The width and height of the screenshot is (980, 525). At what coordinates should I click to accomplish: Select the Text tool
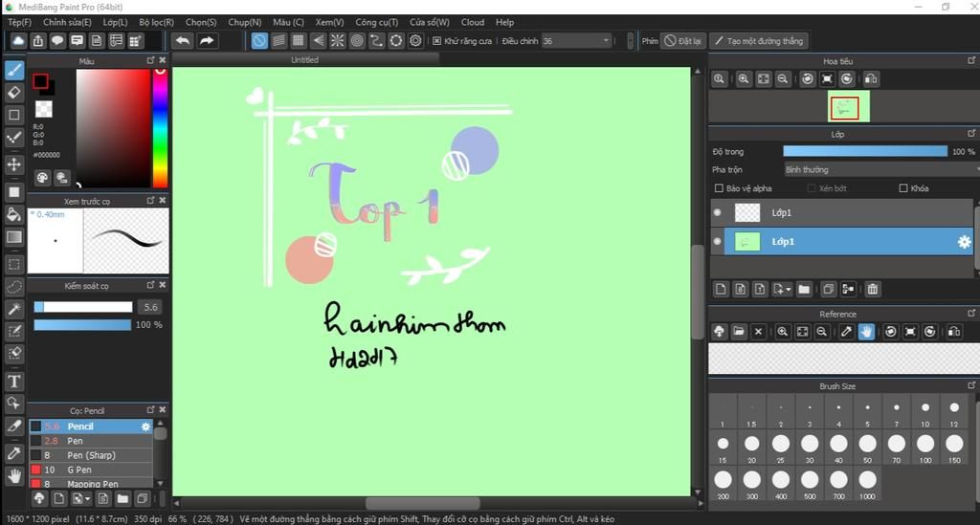pyautogui.click(x=13, y=381)
